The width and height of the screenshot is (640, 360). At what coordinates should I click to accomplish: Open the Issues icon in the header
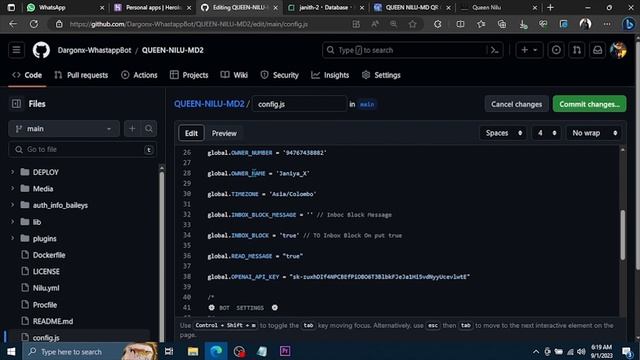click(x=556, y=50)
